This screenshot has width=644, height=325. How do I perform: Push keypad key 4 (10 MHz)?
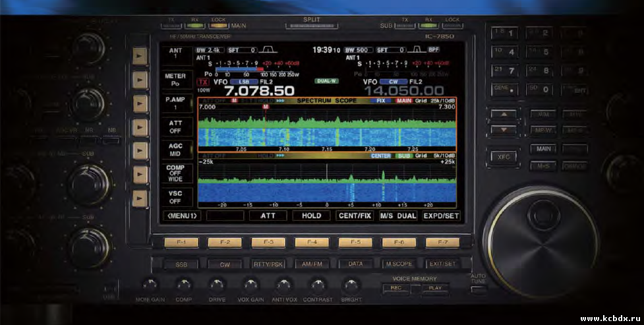coord(505,52)
